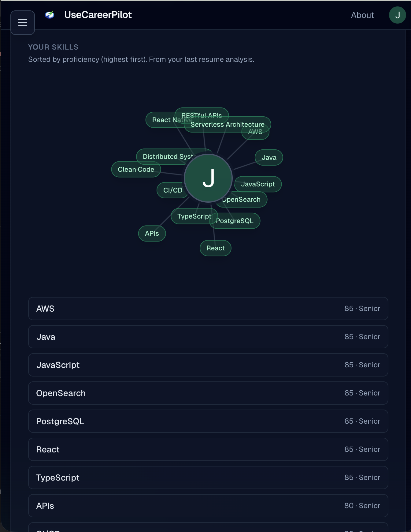Toggle the CI/CD skill node
Viewport: 411px width, 532px height.
click(172, 190)
